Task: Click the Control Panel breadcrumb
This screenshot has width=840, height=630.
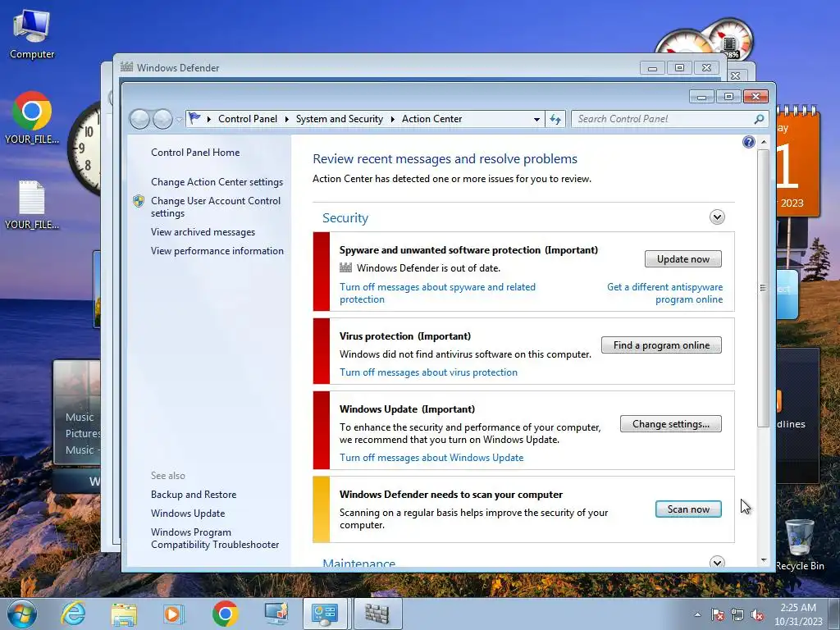Action: [x=248, y=119]
